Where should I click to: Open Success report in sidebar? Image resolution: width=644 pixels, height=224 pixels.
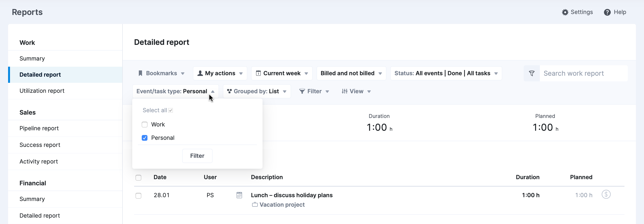point(65,145)
